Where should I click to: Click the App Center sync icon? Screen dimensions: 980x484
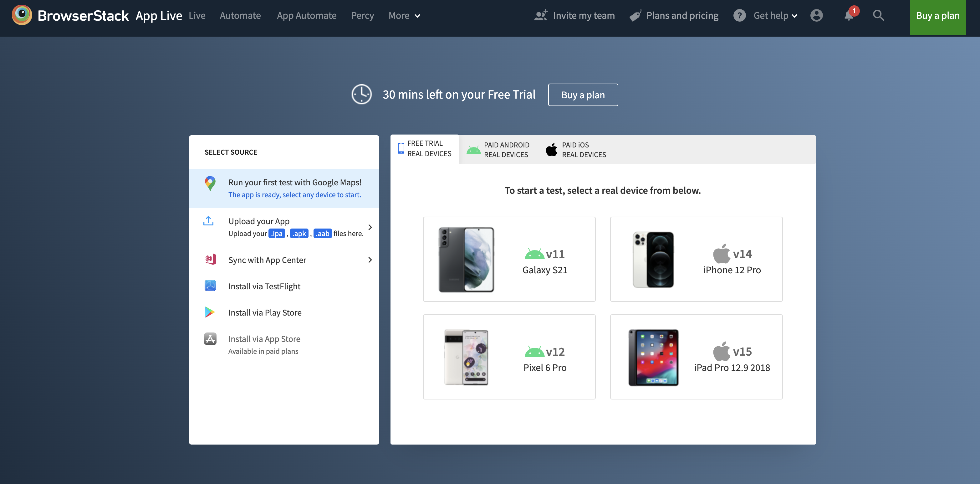point(210,260)
